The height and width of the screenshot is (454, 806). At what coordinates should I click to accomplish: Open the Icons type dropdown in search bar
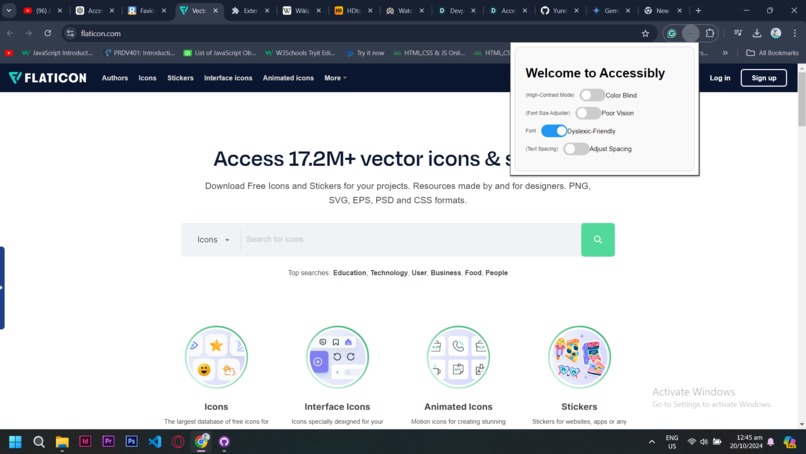(x=213, y=240)
